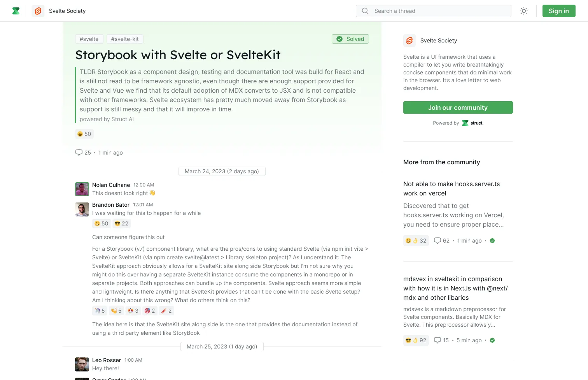This screenshot has width=588, height=380.
Task: Toggle the sunglasses 22 reaction on Brandon's message
Action: click(121, 223)
